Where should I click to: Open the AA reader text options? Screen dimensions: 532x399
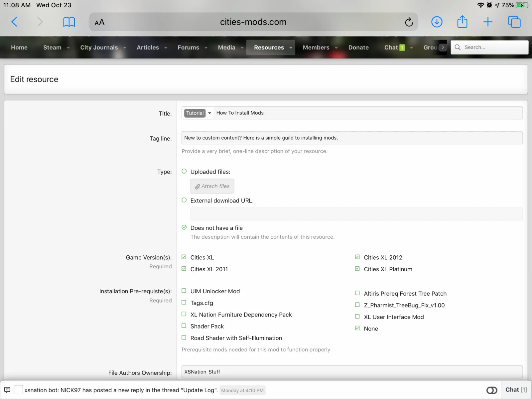click(99, 22)
